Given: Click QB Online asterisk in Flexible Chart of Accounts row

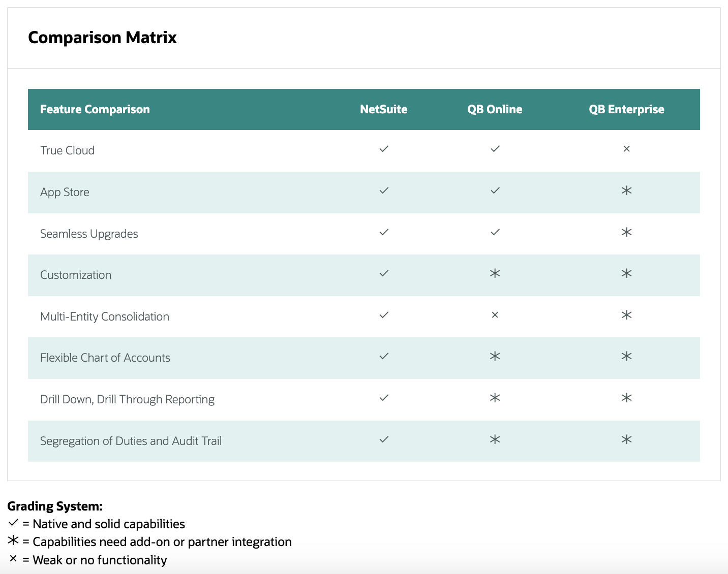Looking at the screenshot, I should 495,356.
